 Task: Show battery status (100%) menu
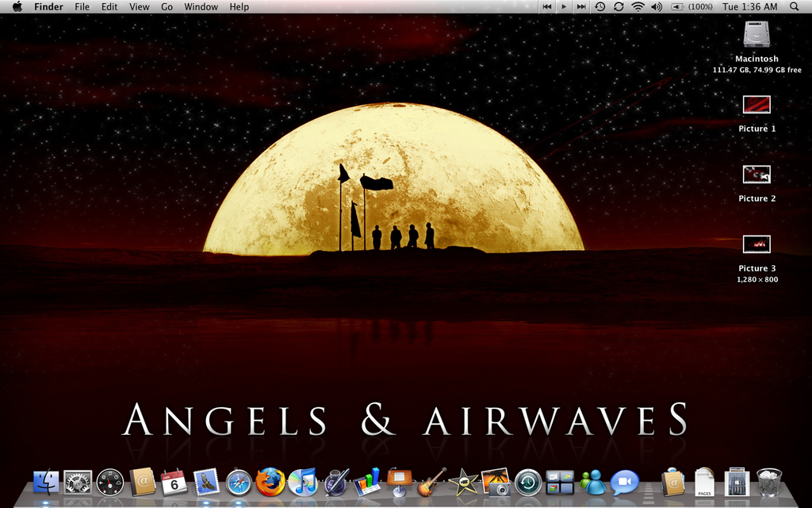point(691,6)
